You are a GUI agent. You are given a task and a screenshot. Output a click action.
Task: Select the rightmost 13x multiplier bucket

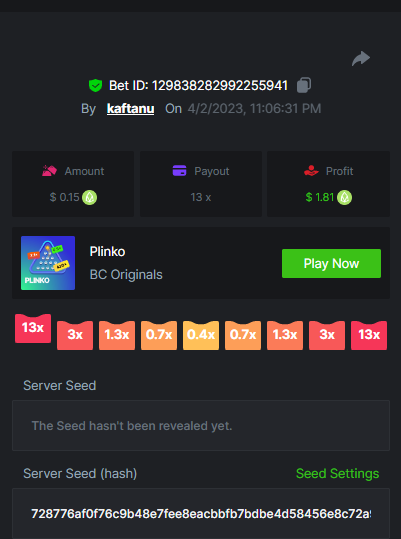(369, 335)
